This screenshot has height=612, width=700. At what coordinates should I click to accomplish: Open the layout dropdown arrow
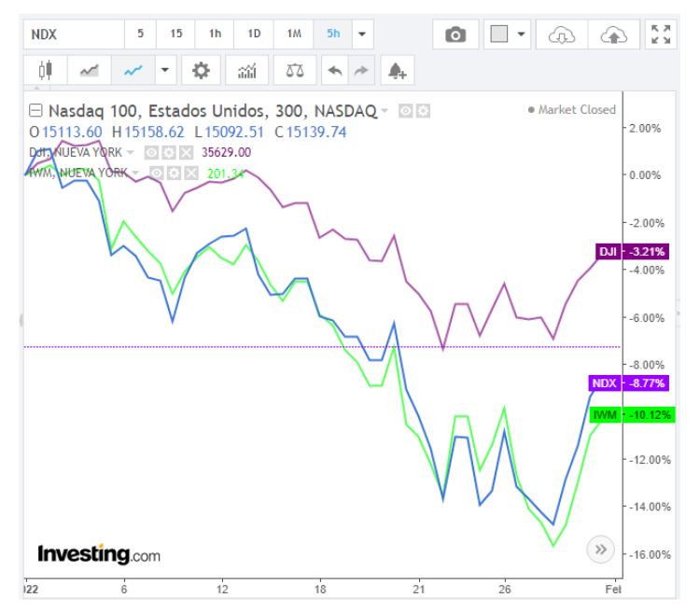click(x=521, y=34)
